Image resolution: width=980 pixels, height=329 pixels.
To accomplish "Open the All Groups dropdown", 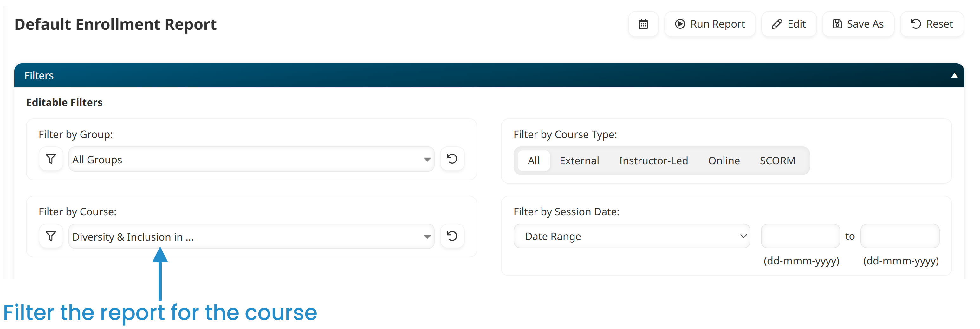I will [251, 160].
